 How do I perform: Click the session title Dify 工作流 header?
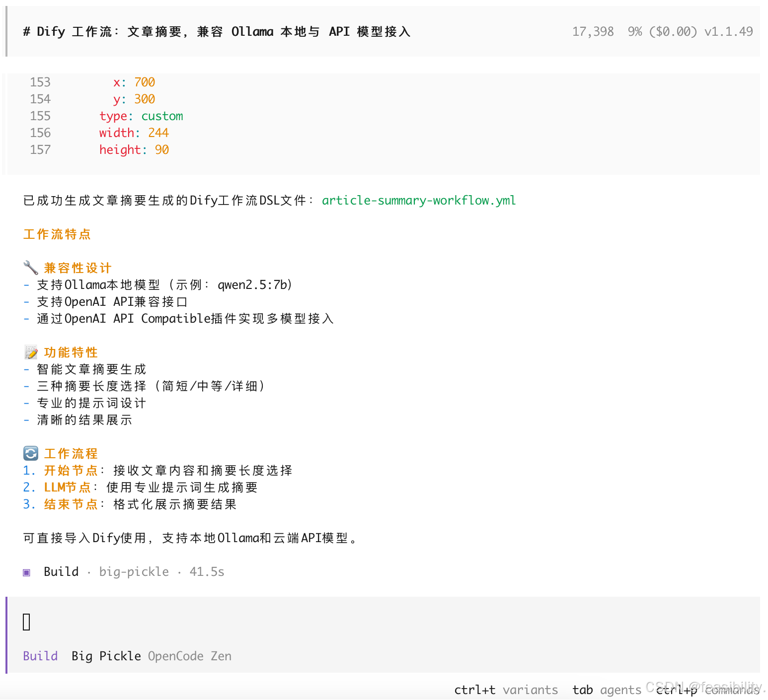pyautogui.click(x=217, y=32)
